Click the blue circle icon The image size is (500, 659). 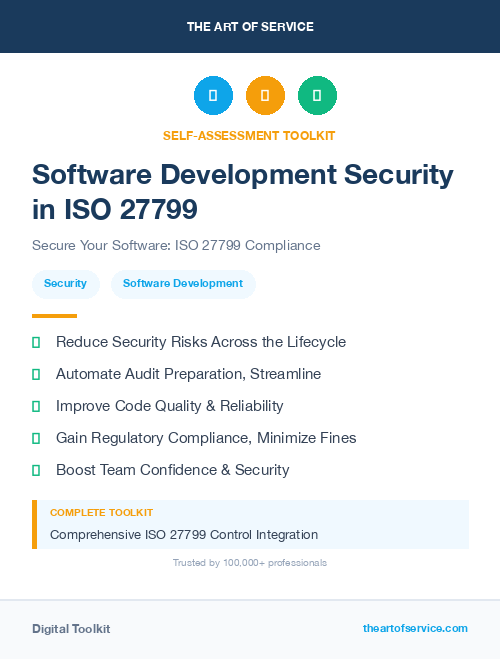coord(213,95)
